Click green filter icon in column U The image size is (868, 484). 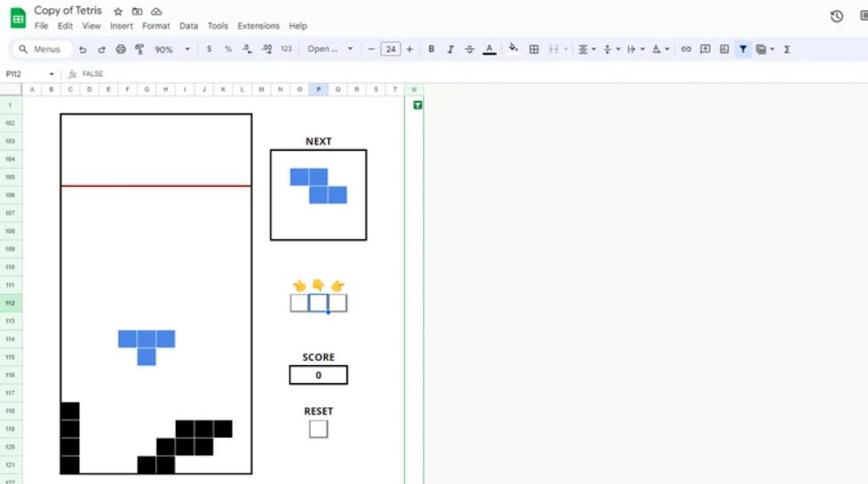point(417,104)
